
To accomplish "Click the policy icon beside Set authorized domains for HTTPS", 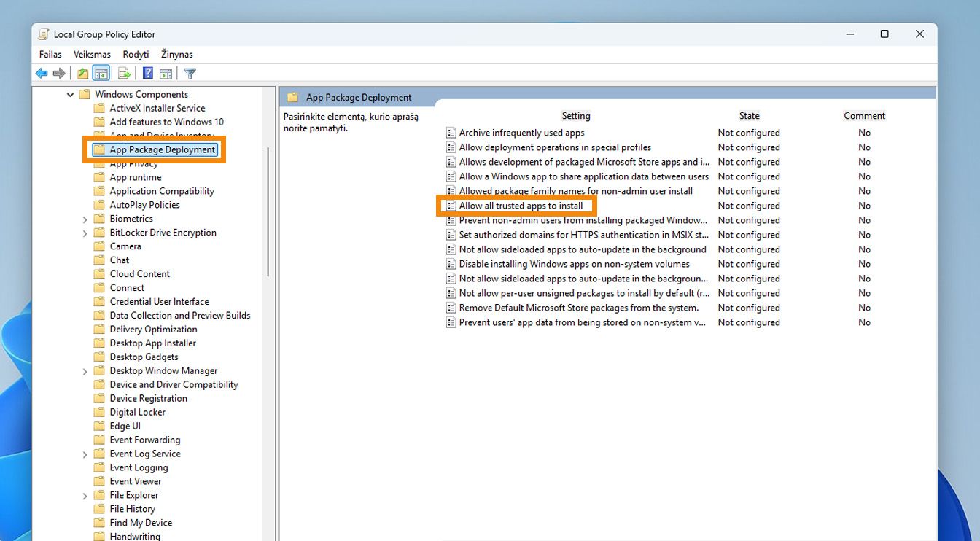I will point(451,235).
